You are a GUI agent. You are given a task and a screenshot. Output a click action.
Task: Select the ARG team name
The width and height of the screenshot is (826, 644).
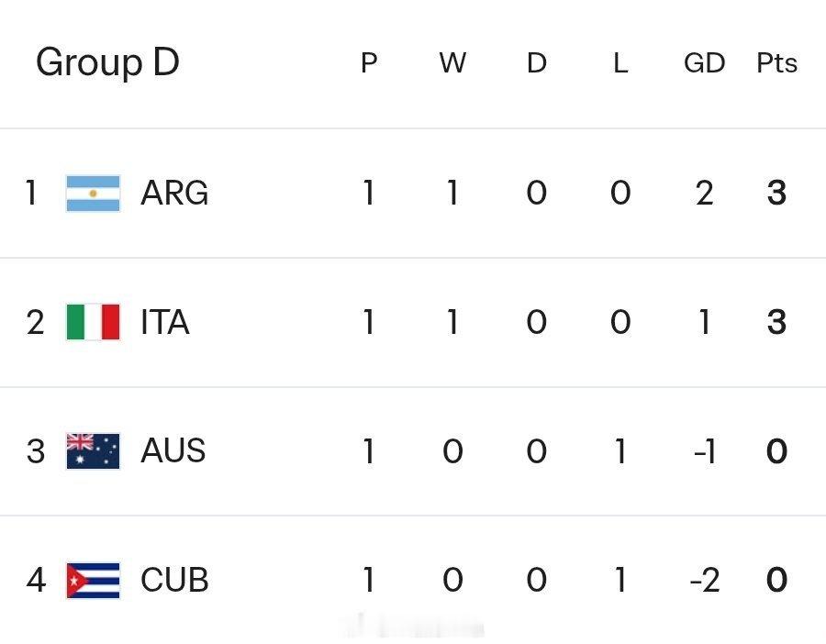(x=174, y=194)
